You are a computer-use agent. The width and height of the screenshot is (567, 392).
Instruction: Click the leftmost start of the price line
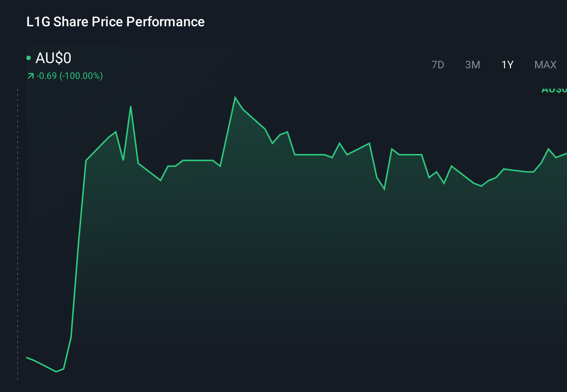27,357
